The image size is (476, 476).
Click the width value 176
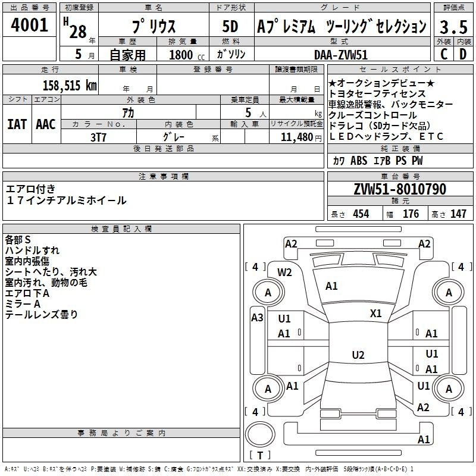pyautogui.click(x=411, y=214)
